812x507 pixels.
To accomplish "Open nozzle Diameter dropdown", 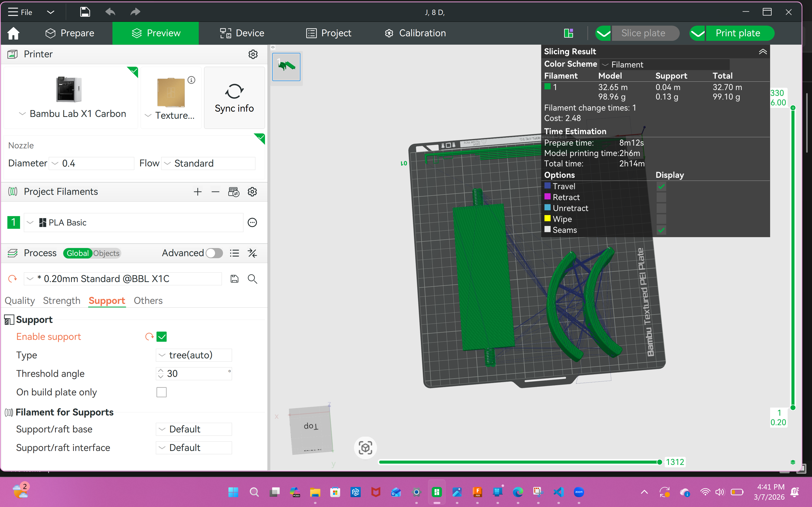I will [91, 163].
